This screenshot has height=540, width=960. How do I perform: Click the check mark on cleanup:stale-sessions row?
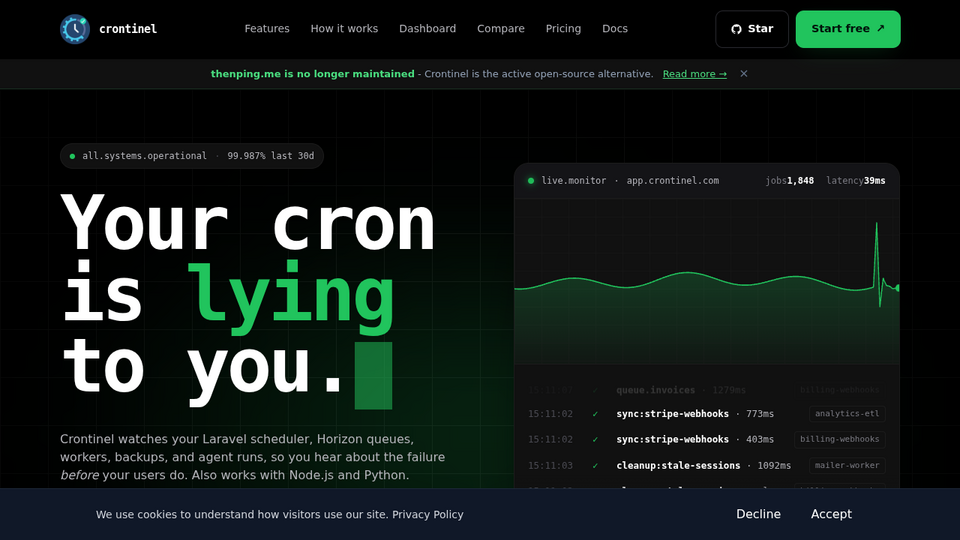[x=594, y=466]
